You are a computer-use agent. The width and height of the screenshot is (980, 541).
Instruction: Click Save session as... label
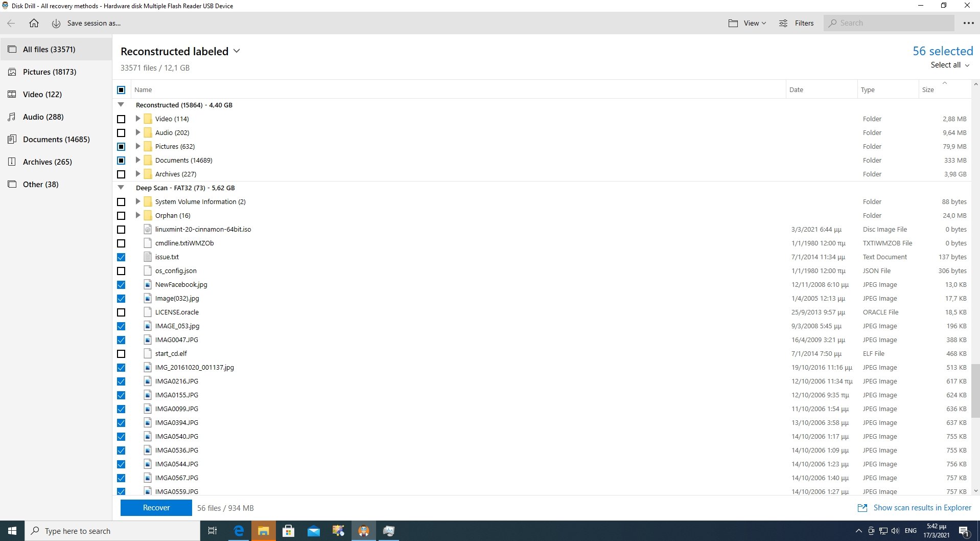click(94, 23)
